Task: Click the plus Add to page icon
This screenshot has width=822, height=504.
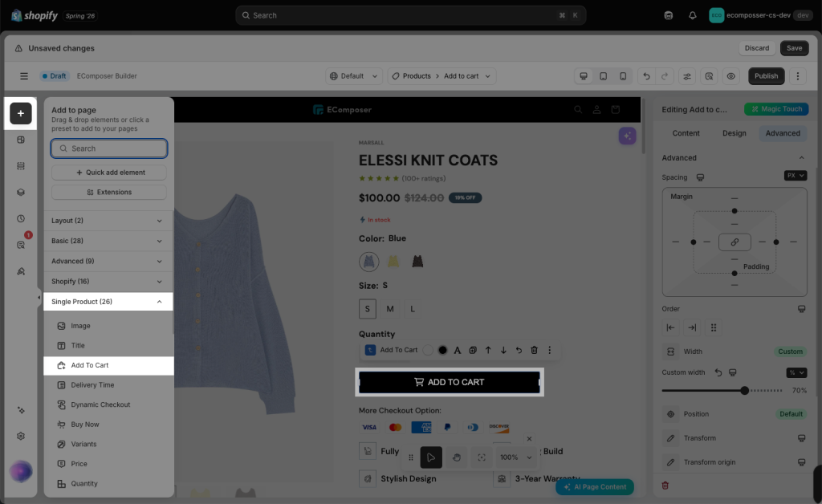Action: point(20,113)
